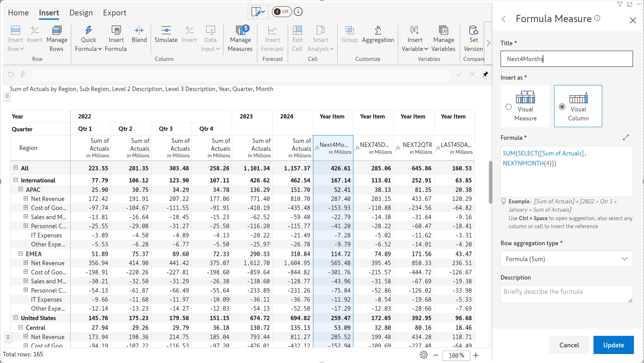Click the Cancel button
This screenshot has height=363, width=644.
point(569,345)
